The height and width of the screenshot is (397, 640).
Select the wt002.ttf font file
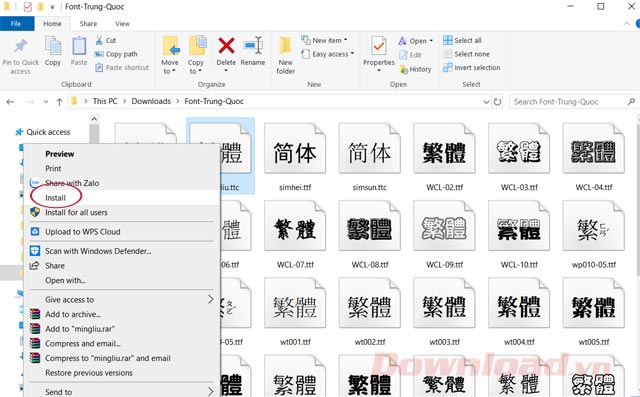tap(370, 312)
